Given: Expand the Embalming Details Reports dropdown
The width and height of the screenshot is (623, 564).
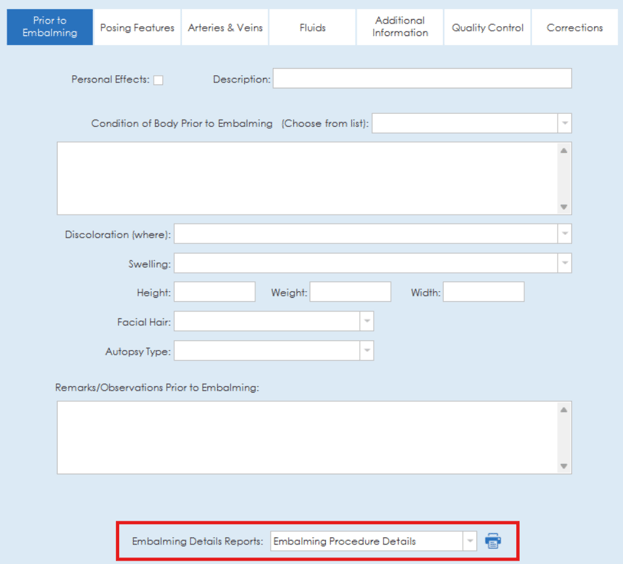Looking at the screenshot, I should (x=469, y=541).
